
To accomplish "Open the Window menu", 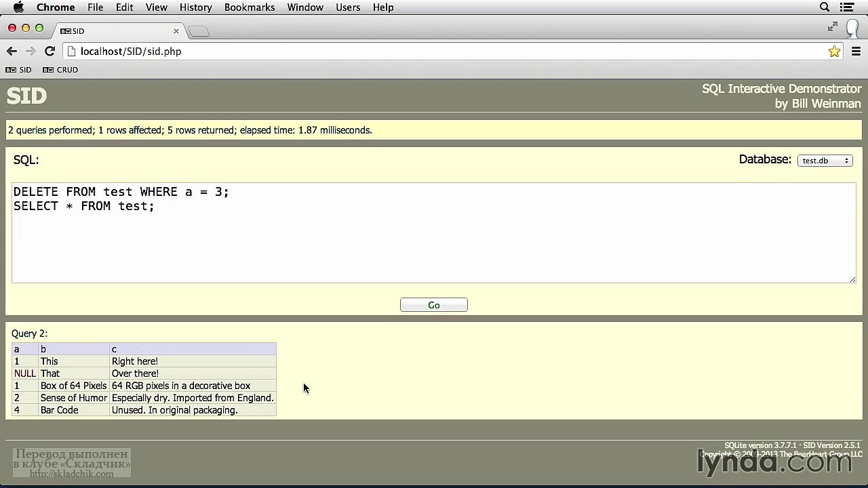I will (x=305, y=7).
